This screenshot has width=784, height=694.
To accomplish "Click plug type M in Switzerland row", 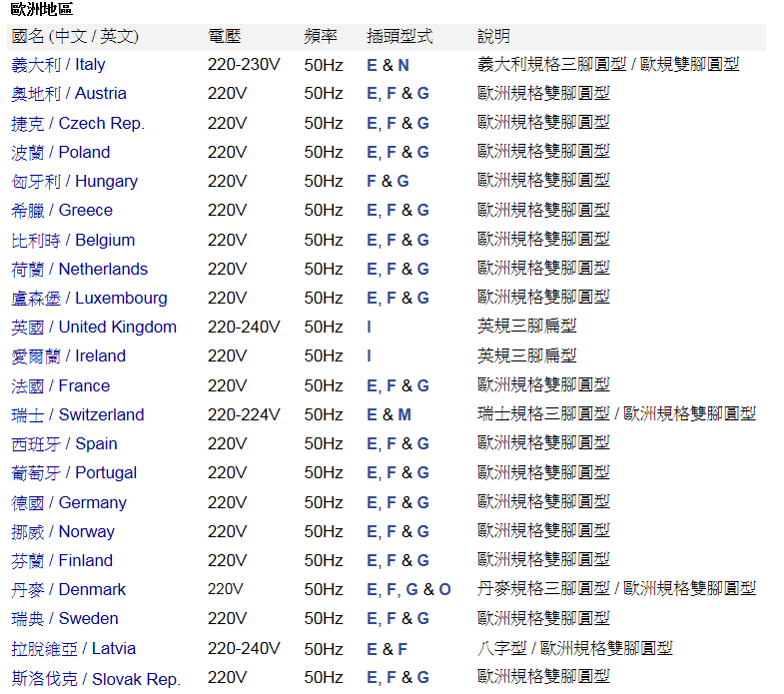I will 404,415.
